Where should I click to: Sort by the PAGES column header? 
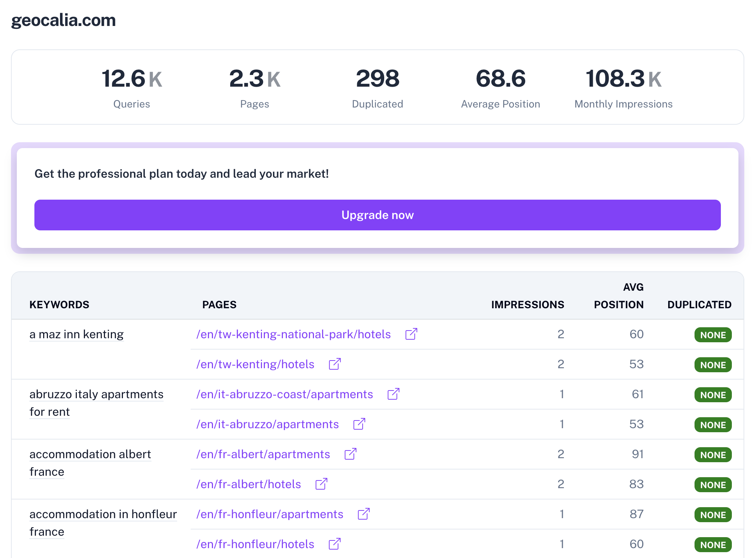point(220,305)
